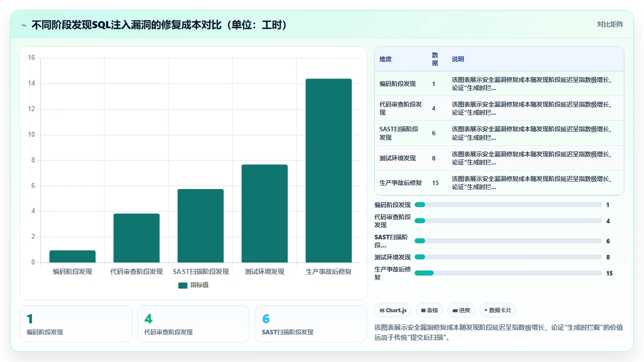Click the 数据 column header

pos(435,59)
